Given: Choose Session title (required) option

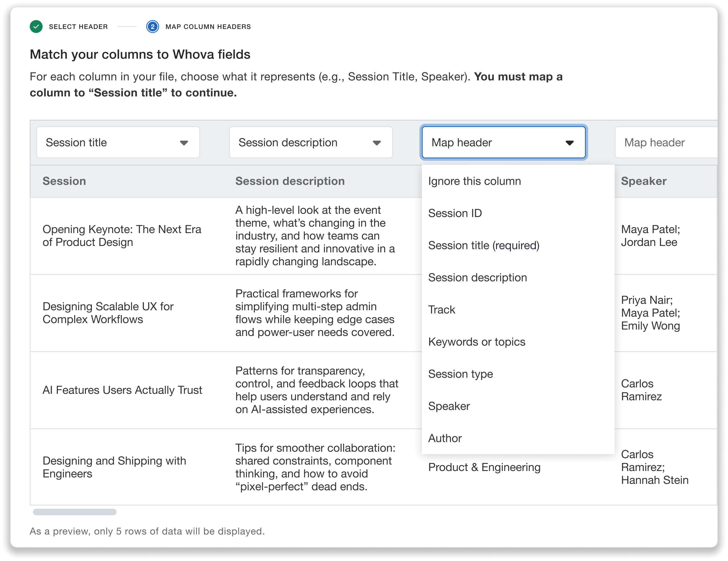Looking at the screenshot, I should click(518, 245).
